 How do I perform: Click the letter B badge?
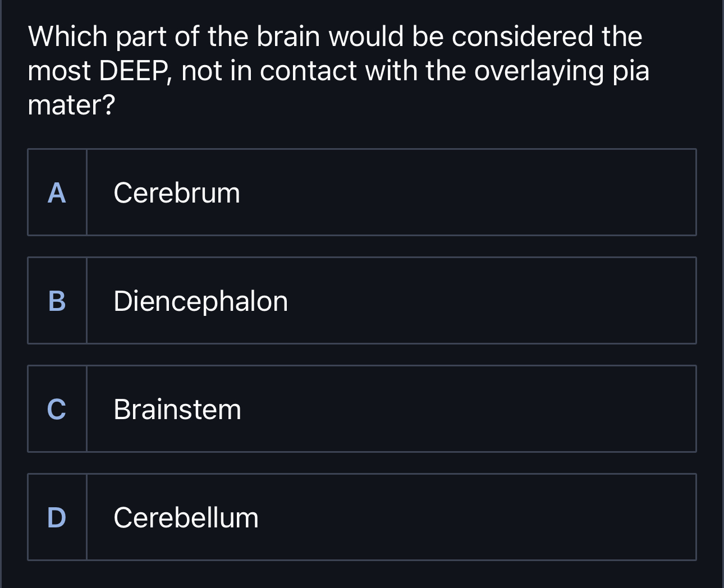coord(57,301)
